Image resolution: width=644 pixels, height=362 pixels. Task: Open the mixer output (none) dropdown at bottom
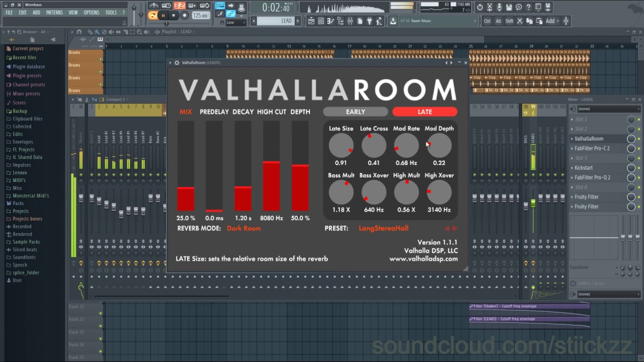coord(608,294)
